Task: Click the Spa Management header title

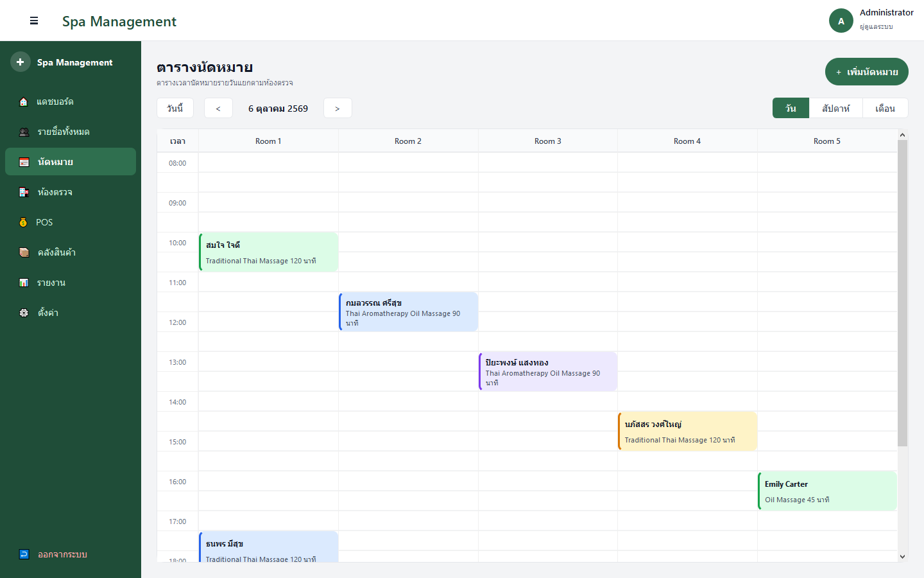Action: coord(119,21)
